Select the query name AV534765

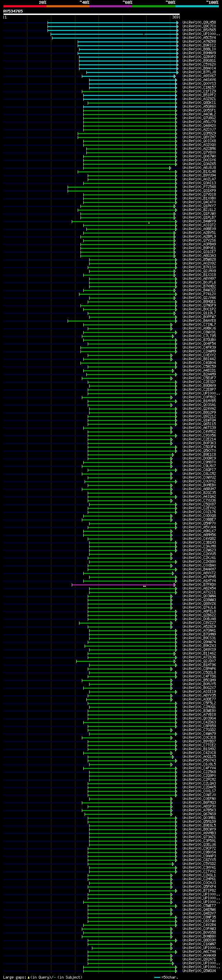click(13, 11)
